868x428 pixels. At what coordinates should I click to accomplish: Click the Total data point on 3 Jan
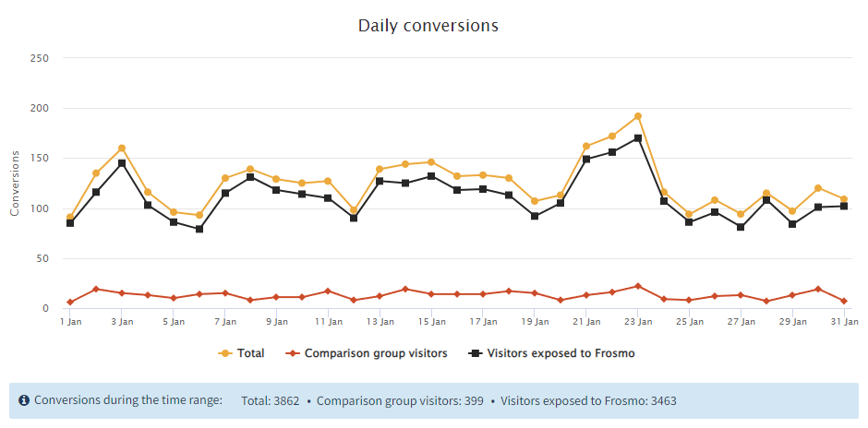122,148
